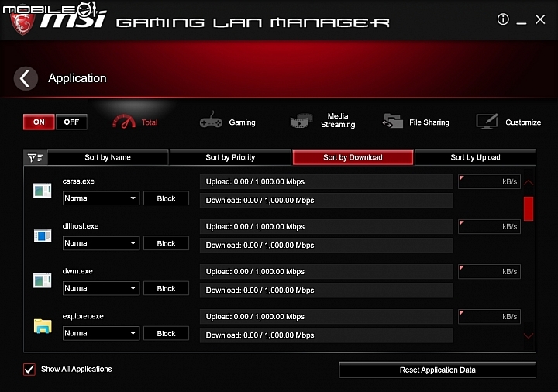Click the scroll down arrow of list
This screenshot has height=392, width=558.
tap(529, 335)
